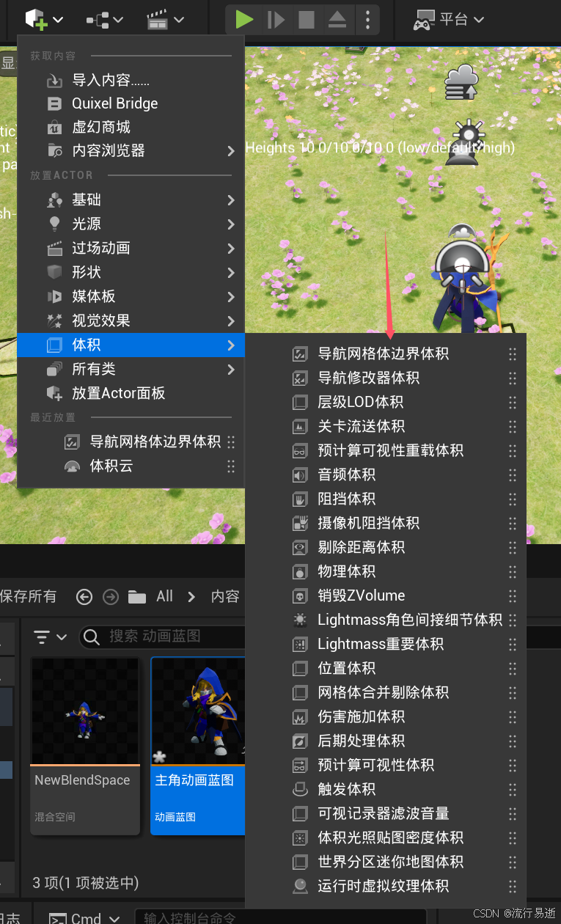
Task: Click the 输入控制台命令 console input
Action: click(281, 917)
